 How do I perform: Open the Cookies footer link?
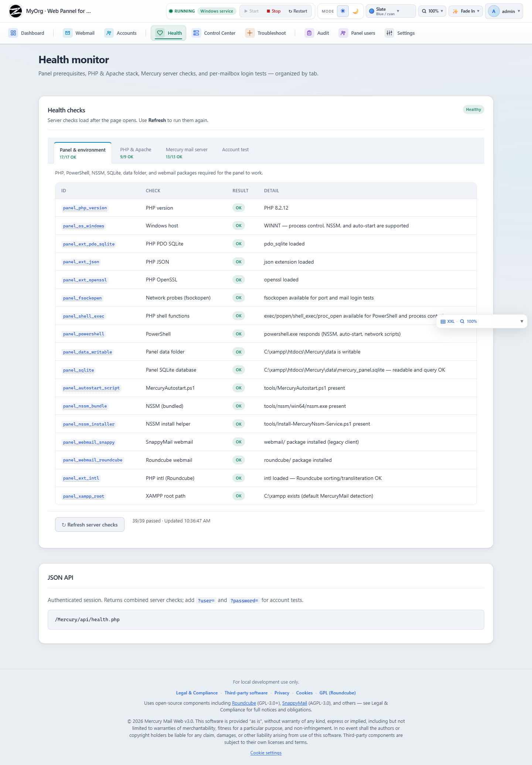[x=304, y=693]
